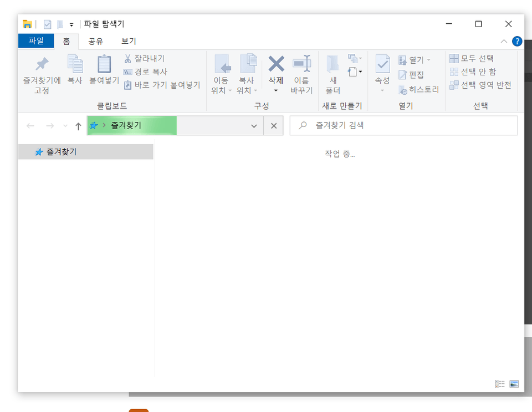Switch to the 홈 ribbon tab
The image size is (532, 412).
[x=66, y=42]
